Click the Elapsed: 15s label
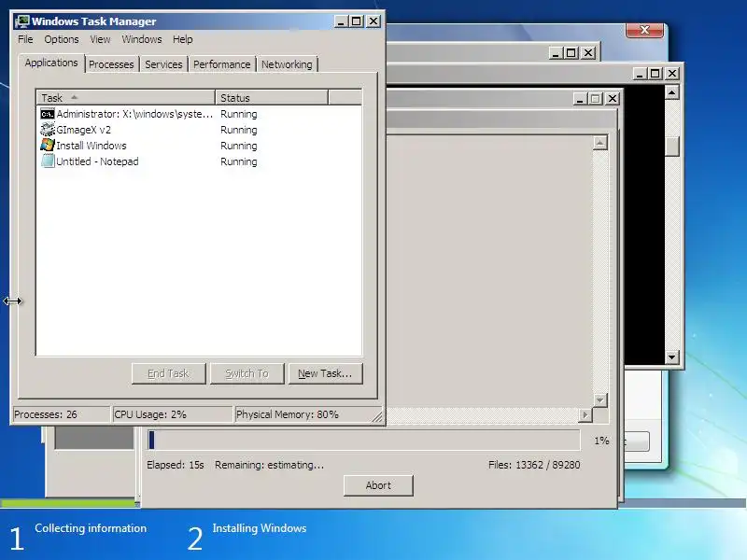Image resolution: width=747 pixels, height=560 pixels. tap(176, 465)
